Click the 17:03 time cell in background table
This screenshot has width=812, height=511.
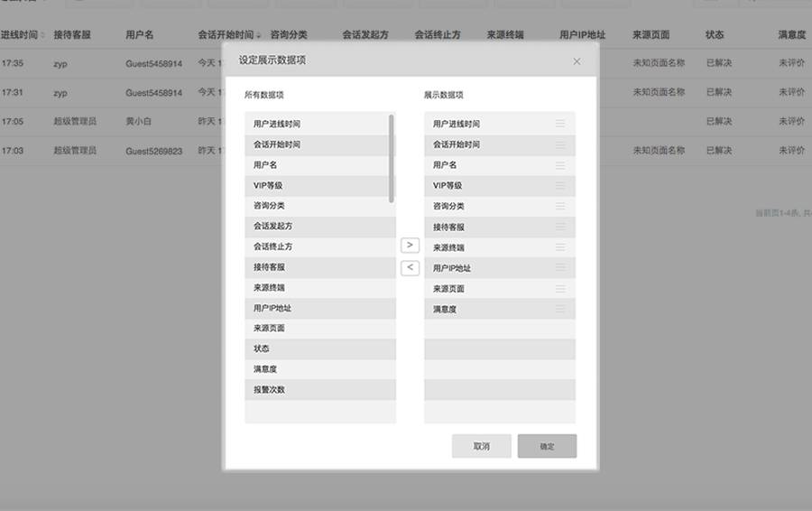[13, 150]
